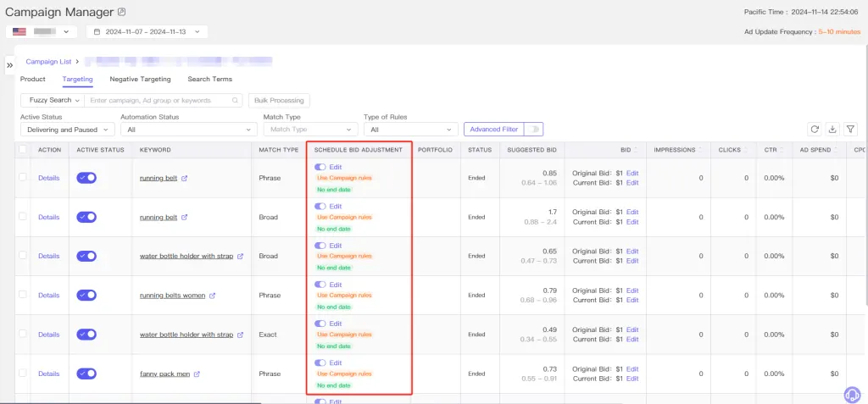
Task: Sort by the IMPRESSIONS column arrows
Action: click(x=700, y=150)
